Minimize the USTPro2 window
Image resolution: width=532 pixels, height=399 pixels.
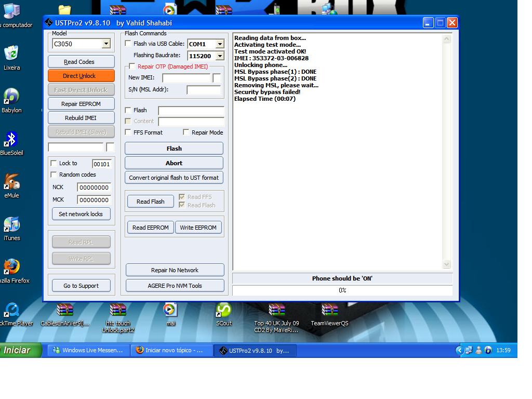tap(428, 23)
